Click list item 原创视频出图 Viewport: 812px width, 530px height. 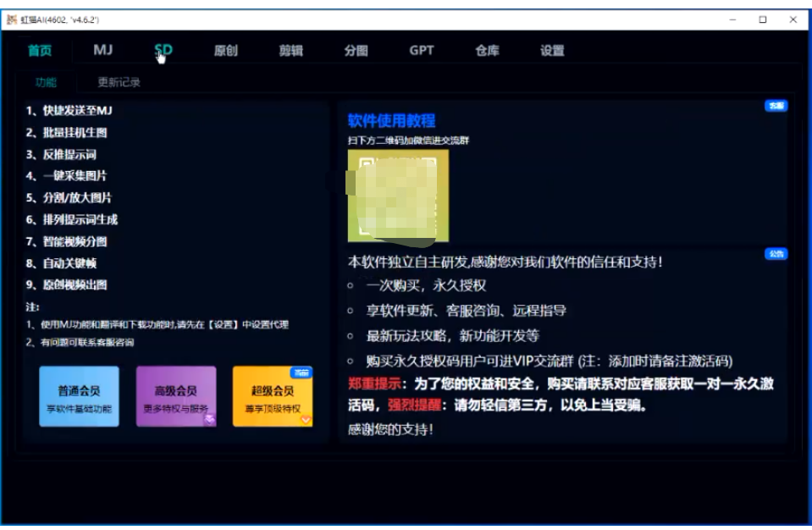tap(67, 284)
